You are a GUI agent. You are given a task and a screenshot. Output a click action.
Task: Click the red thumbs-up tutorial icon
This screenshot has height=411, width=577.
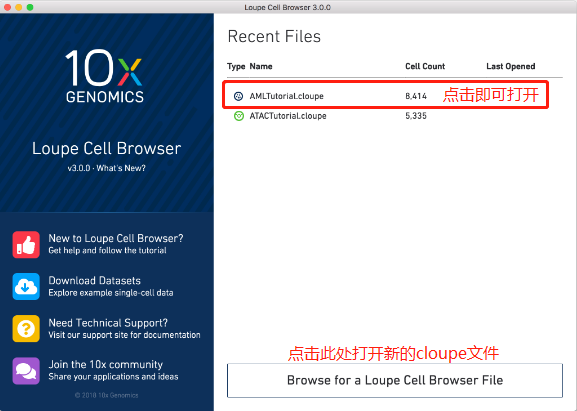26,245
